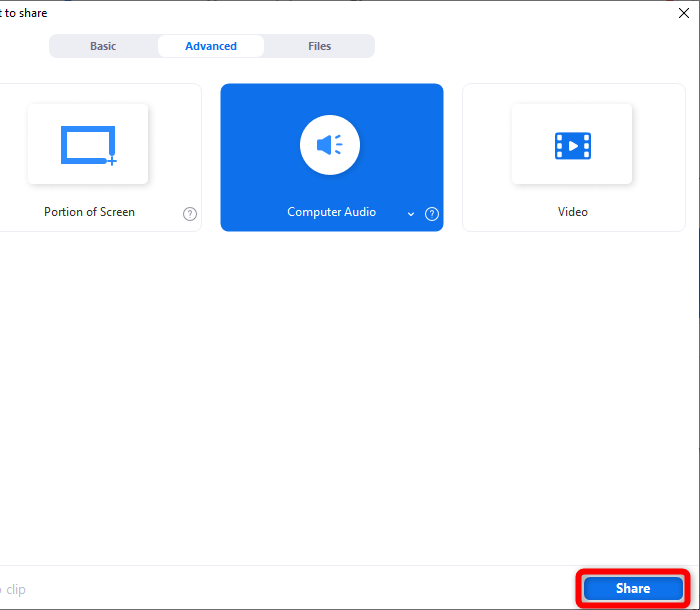Select the Portion of Screen icon
Image resolution: width=700 pixels, height=610 pixels.
point(88,145)
